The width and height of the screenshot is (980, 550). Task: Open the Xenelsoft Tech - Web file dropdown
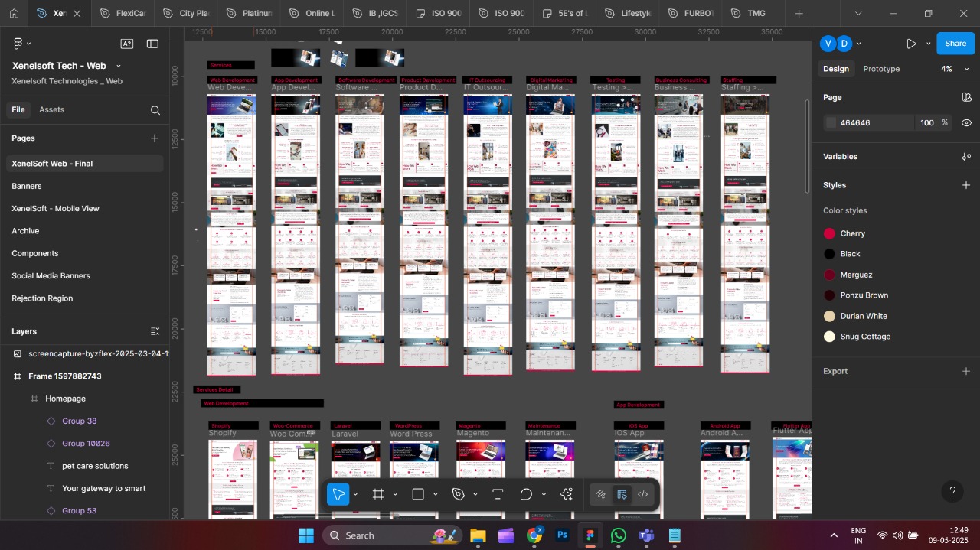click(x=119, y=66)
